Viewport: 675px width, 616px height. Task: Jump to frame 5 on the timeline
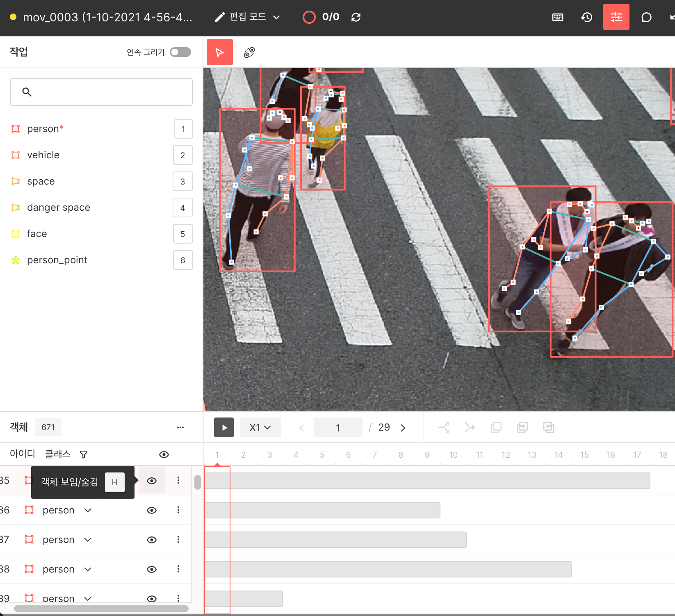tap(322, 455)
